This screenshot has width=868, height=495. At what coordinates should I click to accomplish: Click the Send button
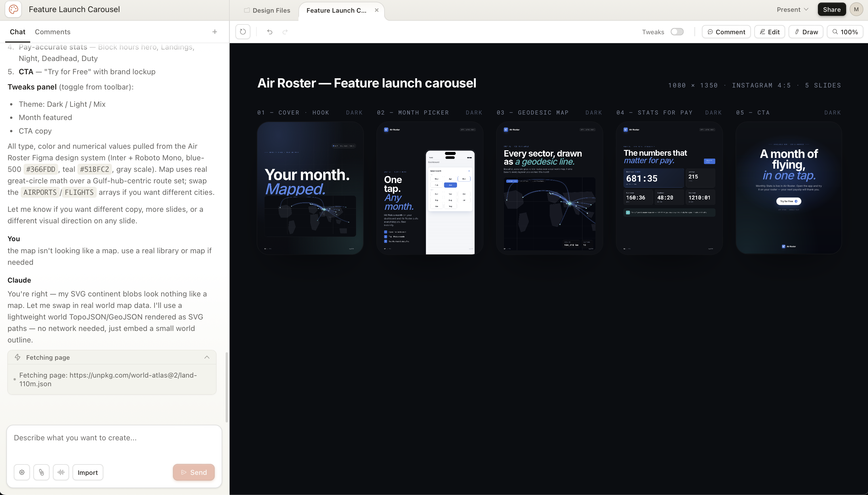(194, 472)
